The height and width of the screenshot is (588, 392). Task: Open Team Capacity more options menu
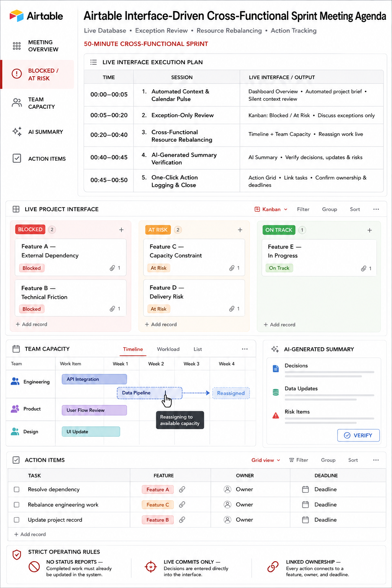coord(245,349)
